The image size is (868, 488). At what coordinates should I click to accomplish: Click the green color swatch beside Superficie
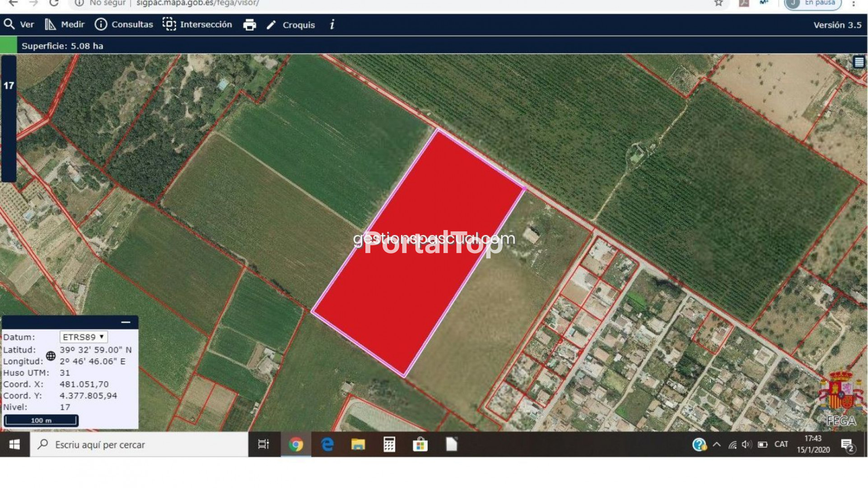8,46
